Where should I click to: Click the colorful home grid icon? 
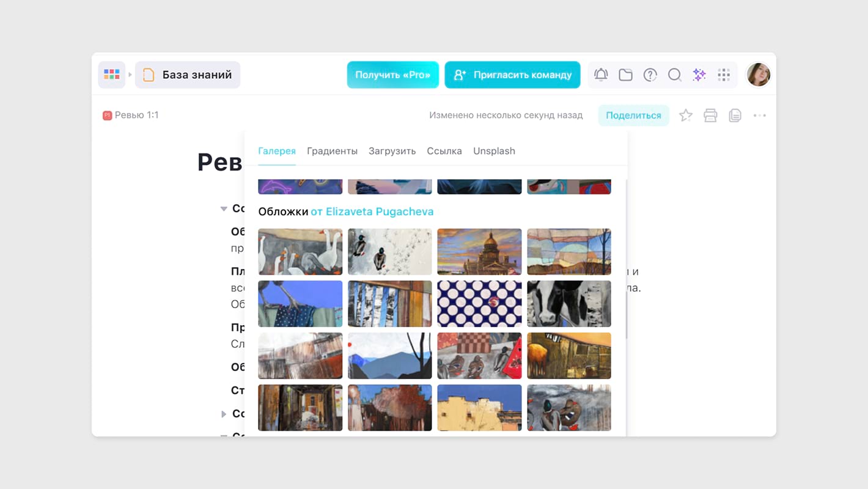[x=112, y=75]
